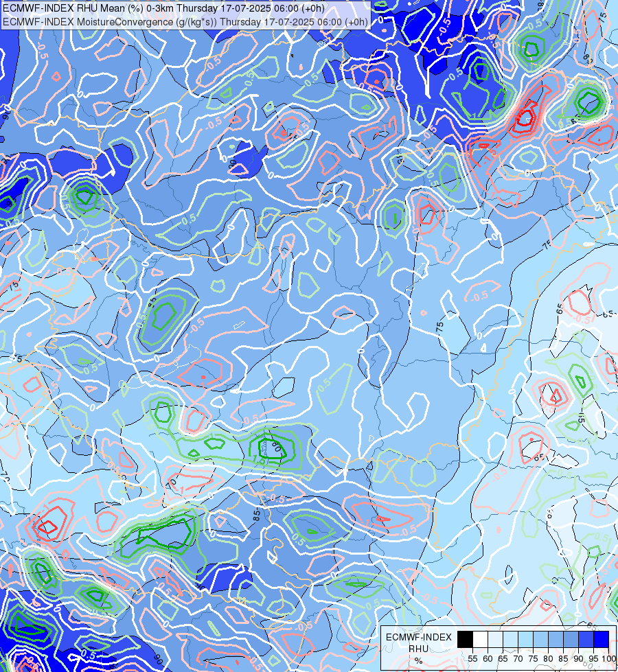Screen dimensions: 618x672
Task: Select the 75-80% legend color swatch
Action: point(540,639)
